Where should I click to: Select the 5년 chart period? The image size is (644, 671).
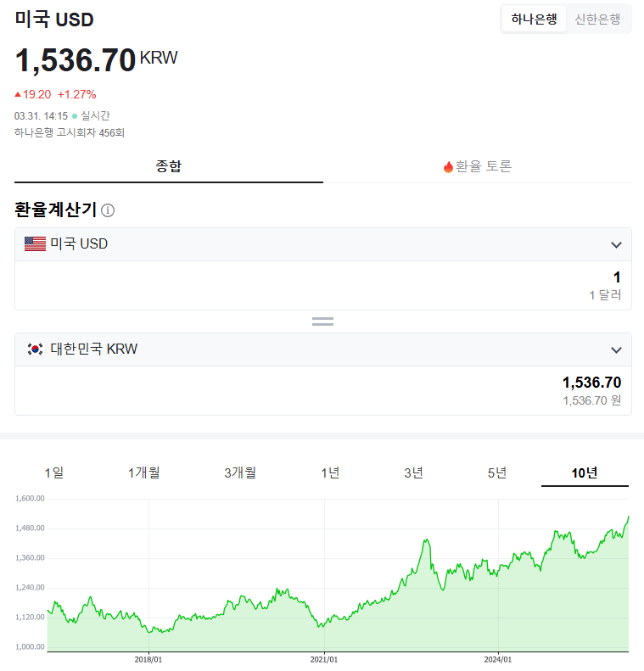[x=497, y=472]
